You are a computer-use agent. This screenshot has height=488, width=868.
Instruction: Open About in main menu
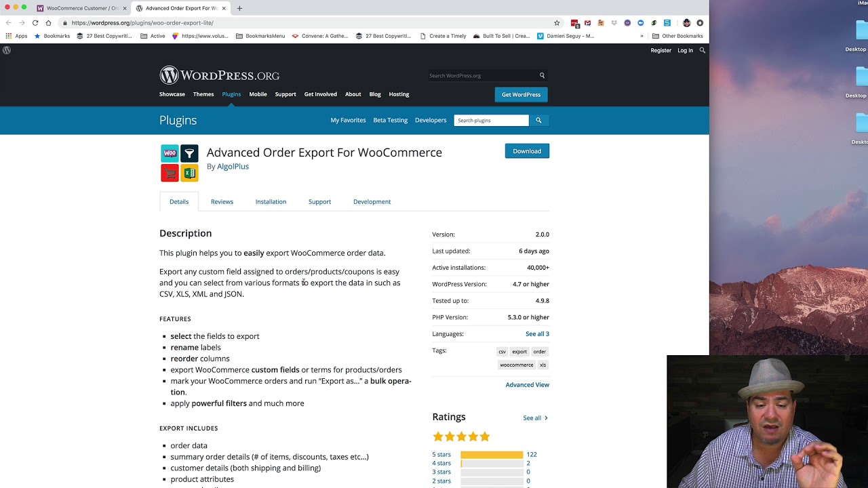[353, 94]
